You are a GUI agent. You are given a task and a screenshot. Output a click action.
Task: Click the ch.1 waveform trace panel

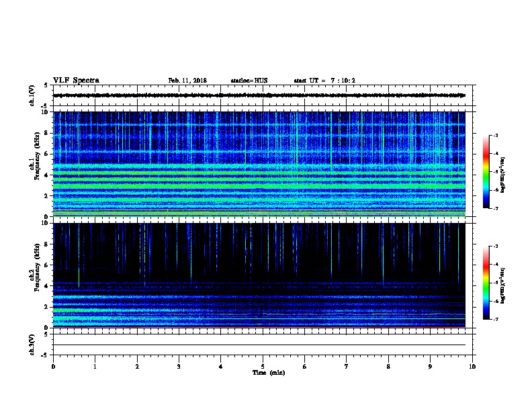(263, 95)
